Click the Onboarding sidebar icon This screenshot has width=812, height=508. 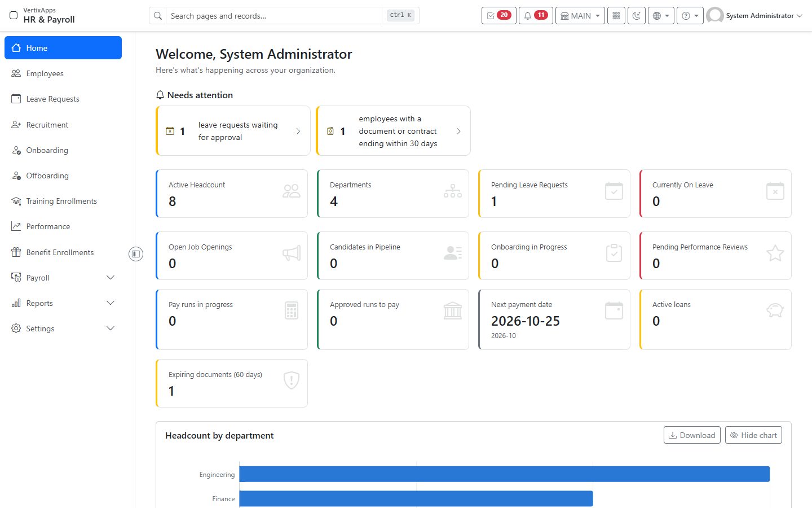(x=16, y=150)
